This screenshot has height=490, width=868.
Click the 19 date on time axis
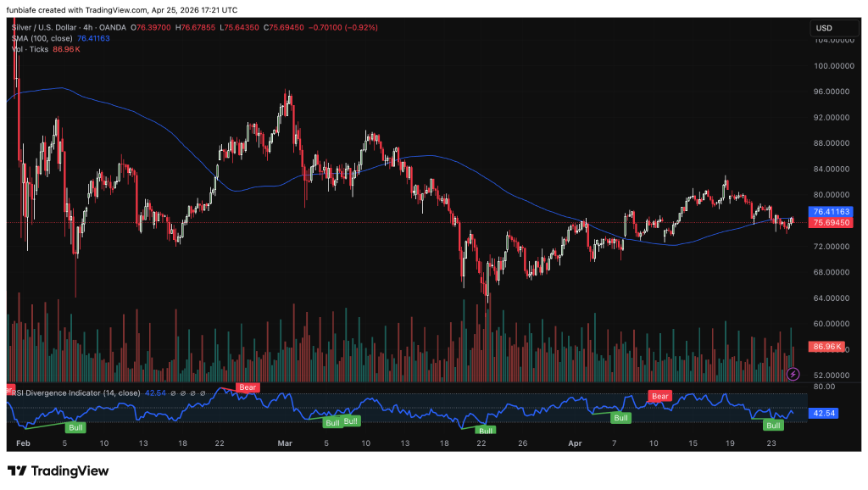click(x=730, y=443)
